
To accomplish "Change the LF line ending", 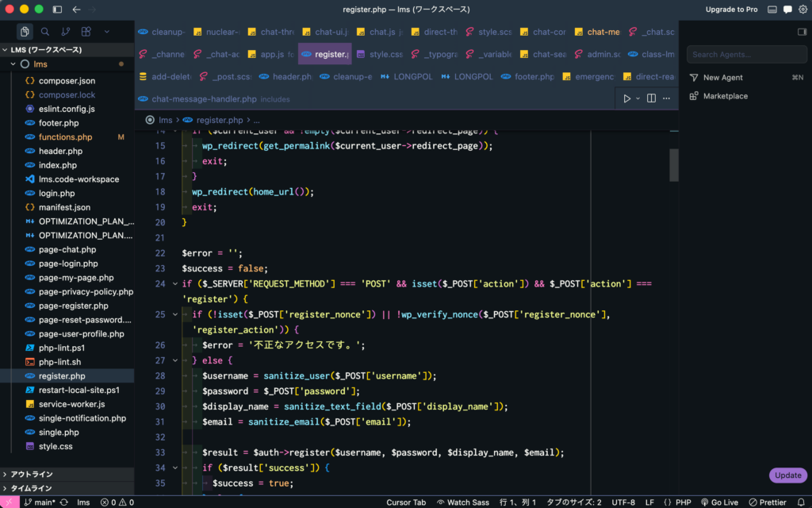I will (649, 502).
